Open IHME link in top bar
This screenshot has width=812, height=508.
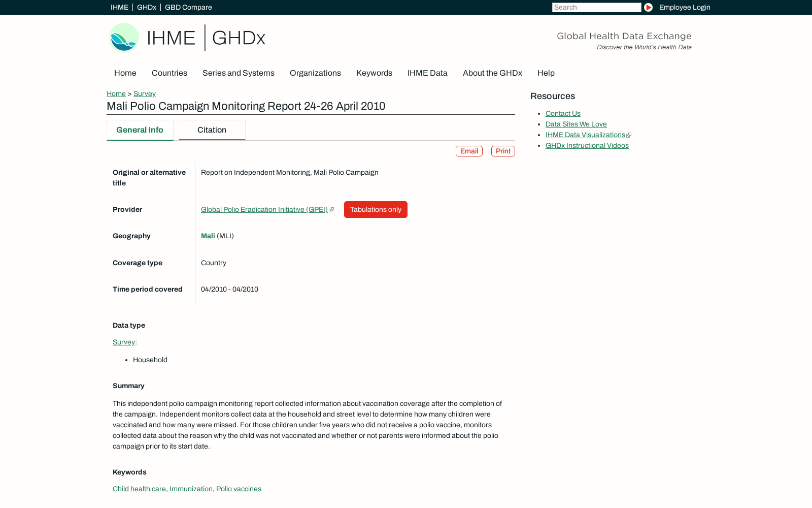(x=119, y=8)
